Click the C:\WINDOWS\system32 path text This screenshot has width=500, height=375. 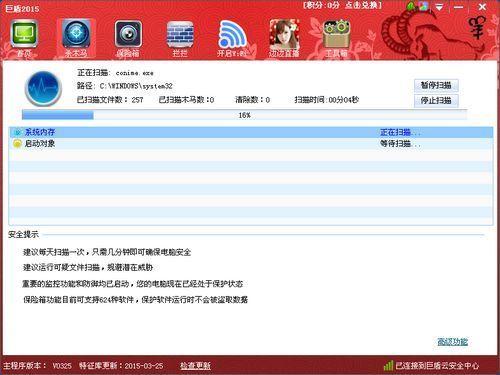click(136, 86)
